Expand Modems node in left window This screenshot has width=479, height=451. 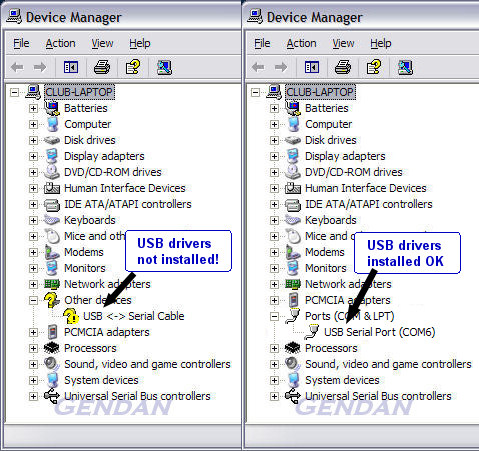pyautogui.click(x=33, y=252)
